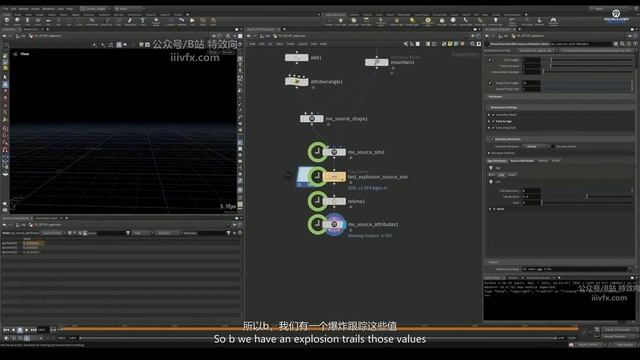Image resolution: width=640 pixels, height=360 pixels.
Task: Play forward button in playbar
Action: click(27, 329)
